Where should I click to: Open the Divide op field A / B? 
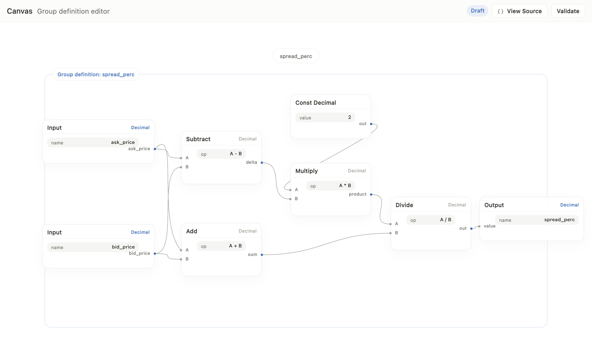click(431, 220)
